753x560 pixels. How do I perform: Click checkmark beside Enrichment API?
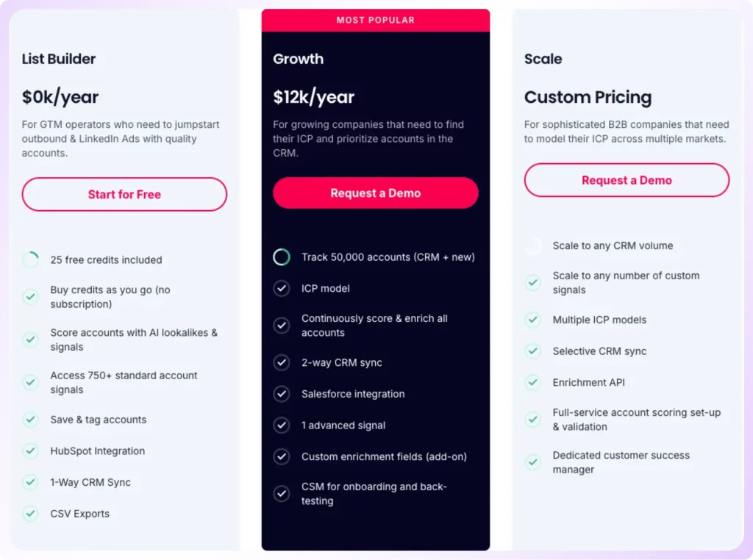[x=532, y=382]
